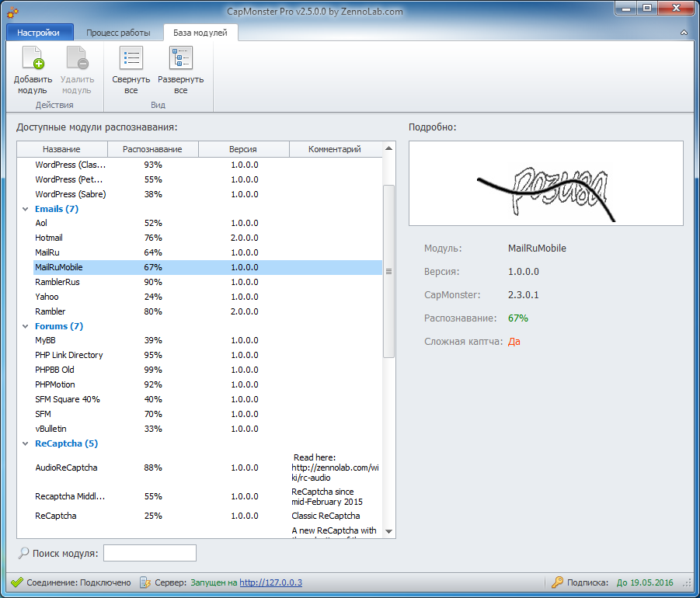Click the subscription key icon
The image size is (700, 598).
pos(557,582)
